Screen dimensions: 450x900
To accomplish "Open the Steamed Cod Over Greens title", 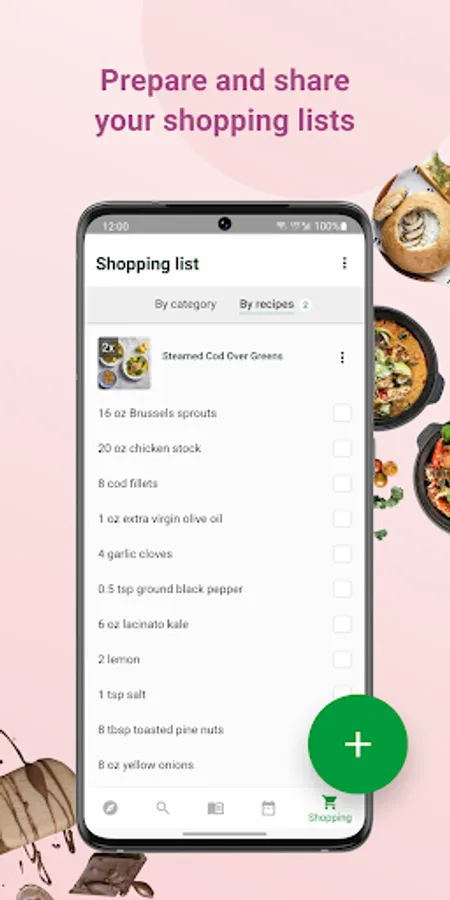I will [222, 356].
